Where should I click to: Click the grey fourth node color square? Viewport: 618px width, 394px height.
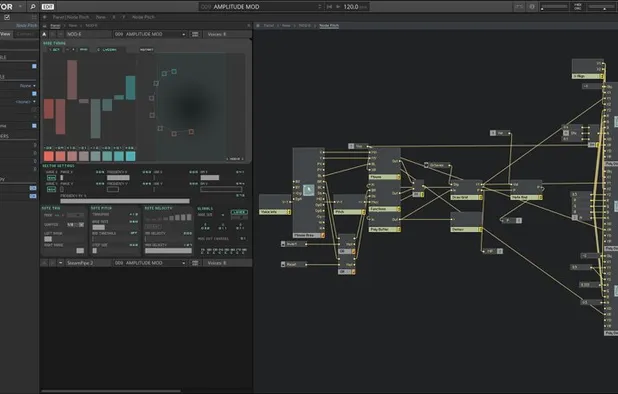click(84, 156)
